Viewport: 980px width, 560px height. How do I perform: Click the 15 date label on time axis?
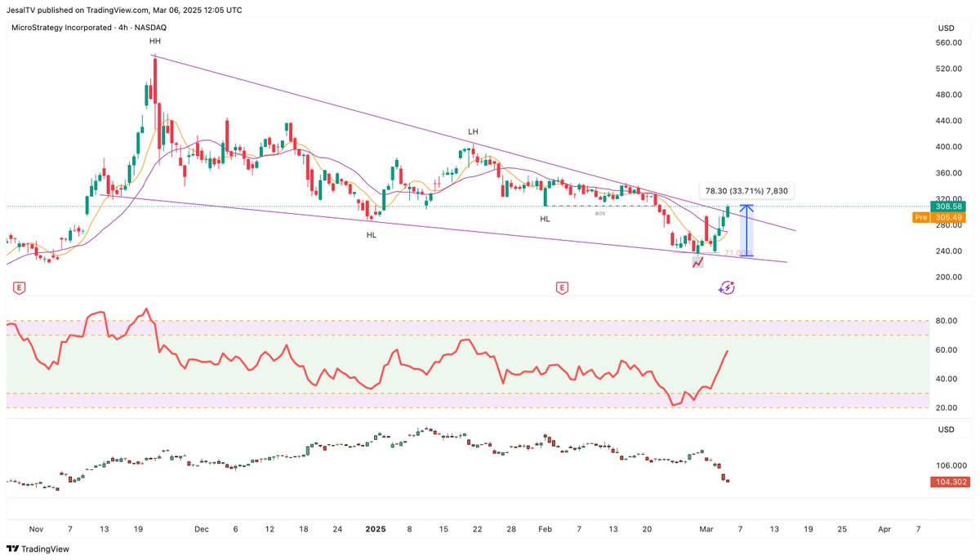point(443,529)
